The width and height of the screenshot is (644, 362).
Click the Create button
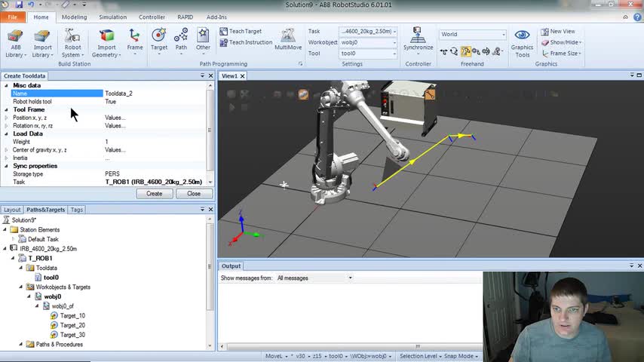coord(155,194)
